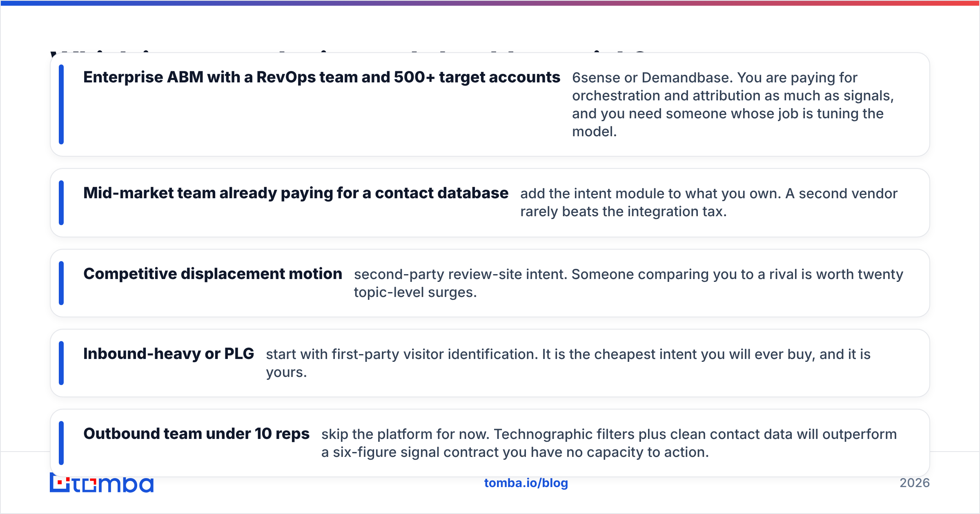Click the Tomba logo
The width and height of the screenshot is (980, 514).
click(102, 483)
